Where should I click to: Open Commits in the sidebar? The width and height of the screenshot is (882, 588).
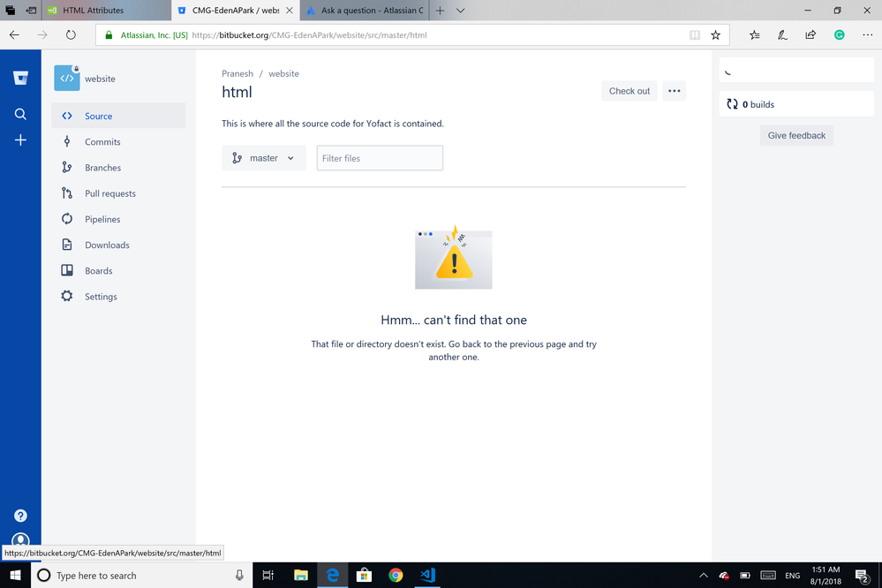point(102,142)
